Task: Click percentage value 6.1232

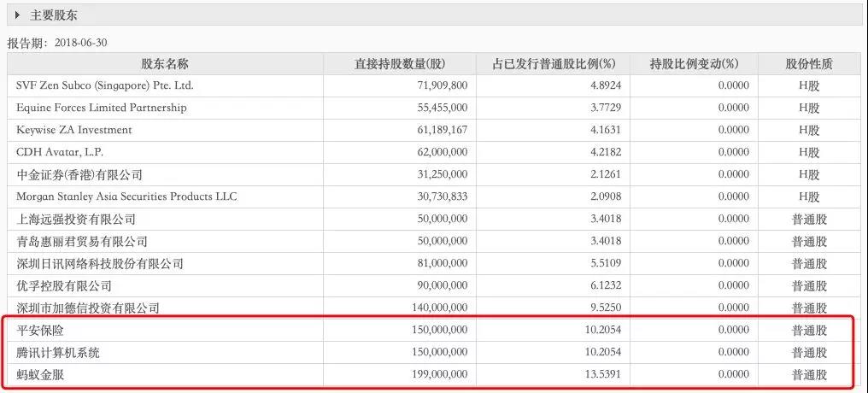Action: (x=605, y=285)
